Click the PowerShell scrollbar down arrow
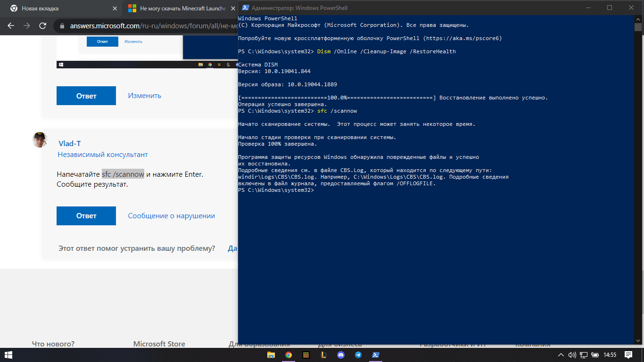Viewport: 644px width, 362px height. click(x=638, y=341)
